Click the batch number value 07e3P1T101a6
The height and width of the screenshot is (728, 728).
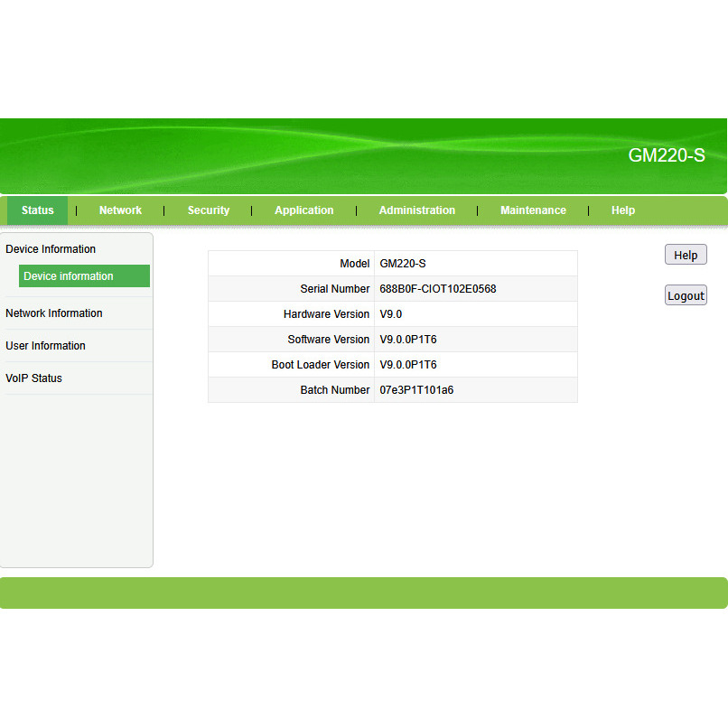coord(416,390)
